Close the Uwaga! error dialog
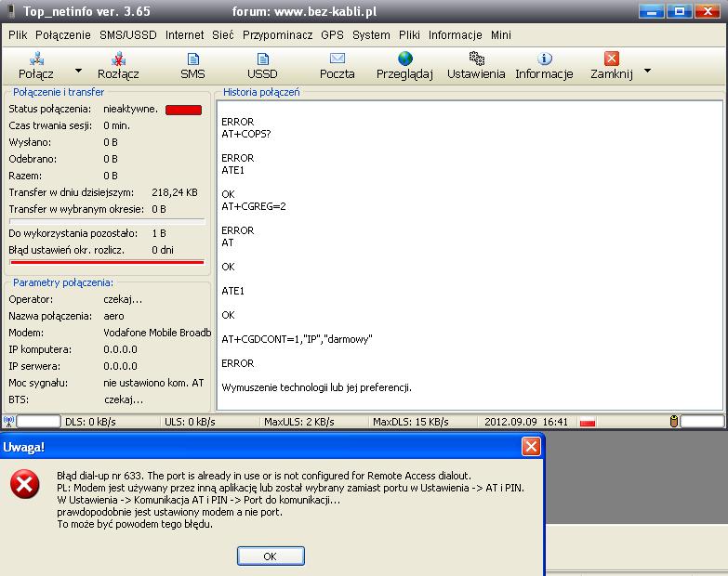 (x=531, y=447)
